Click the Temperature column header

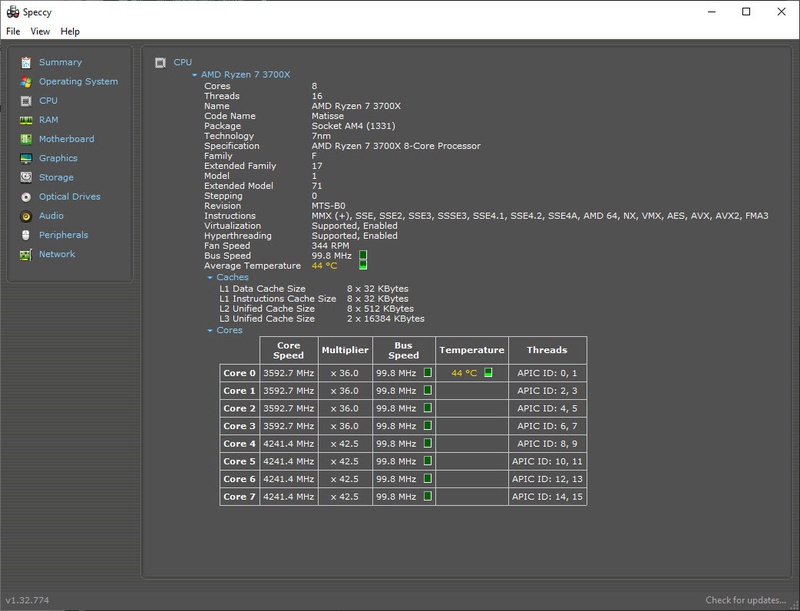point(472,350)
